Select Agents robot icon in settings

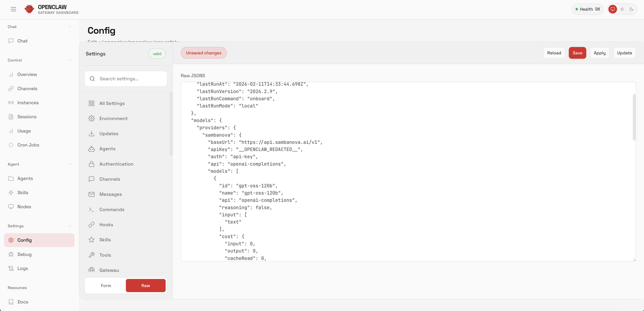point(92,149)
